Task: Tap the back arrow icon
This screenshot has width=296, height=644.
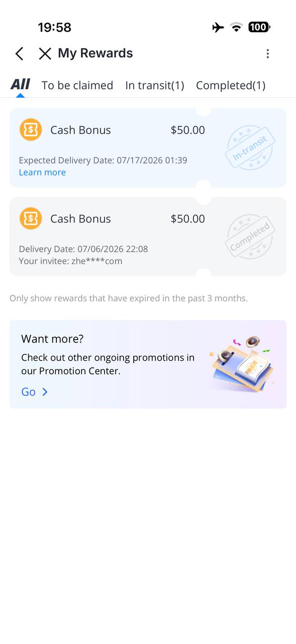Action: point(19,54)
